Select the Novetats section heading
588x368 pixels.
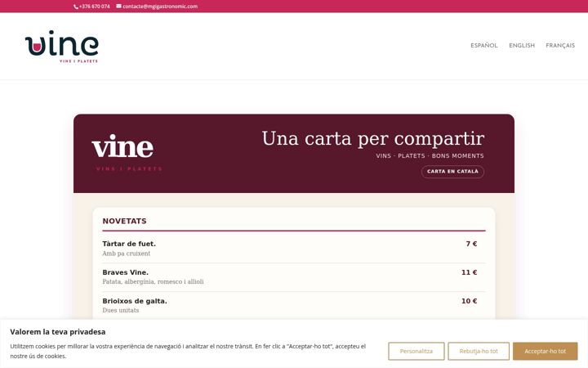click(x=124, y=221)
